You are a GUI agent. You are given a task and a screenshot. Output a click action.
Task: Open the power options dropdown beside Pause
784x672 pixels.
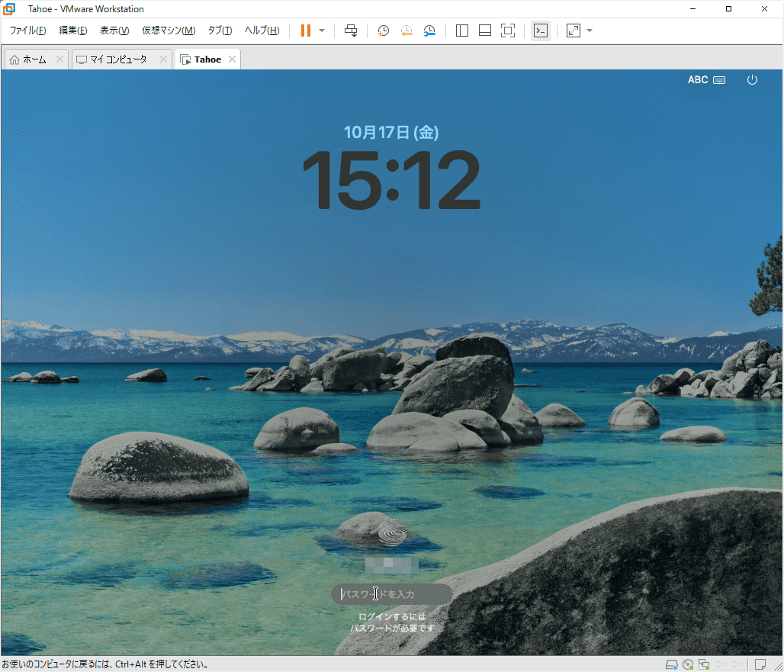tap(322, 31)
